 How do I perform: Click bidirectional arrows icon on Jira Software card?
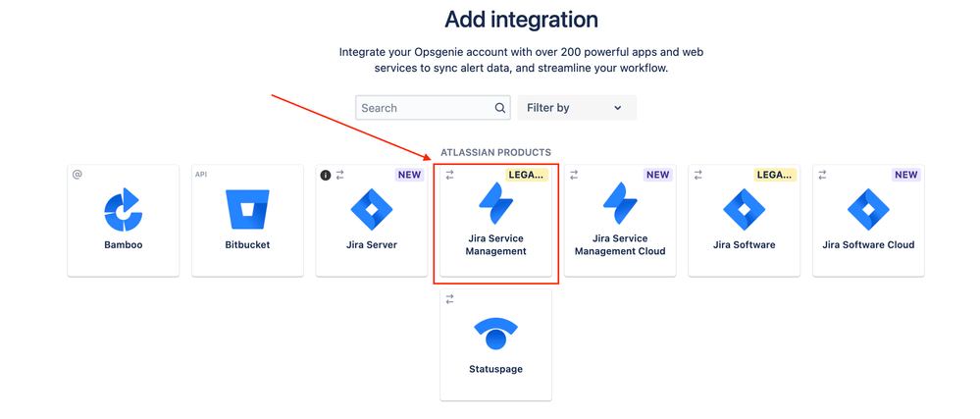pyautogui.click(x=698, y=175)
